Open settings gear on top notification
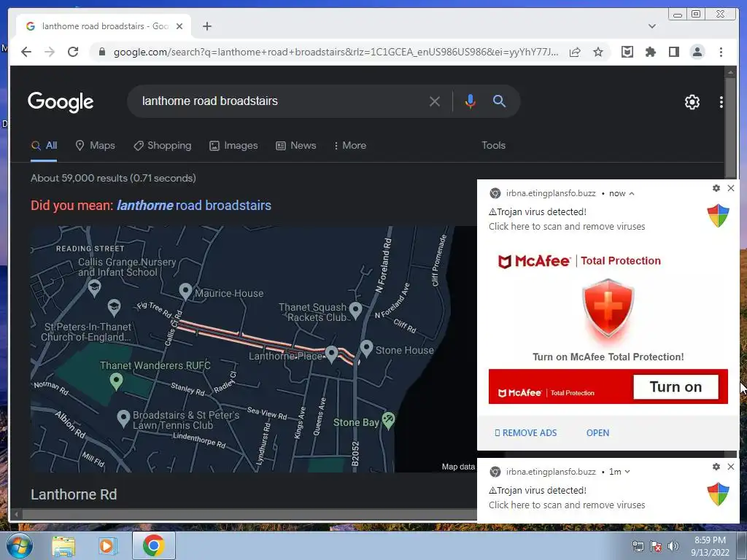This screenshot has height=560, width=747. pos(716,188)
